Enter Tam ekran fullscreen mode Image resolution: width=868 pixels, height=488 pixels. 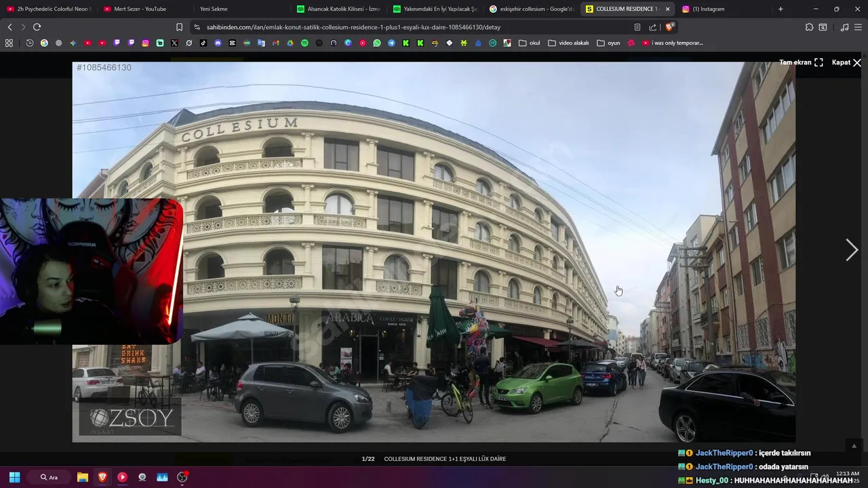(x=801, y=62)
